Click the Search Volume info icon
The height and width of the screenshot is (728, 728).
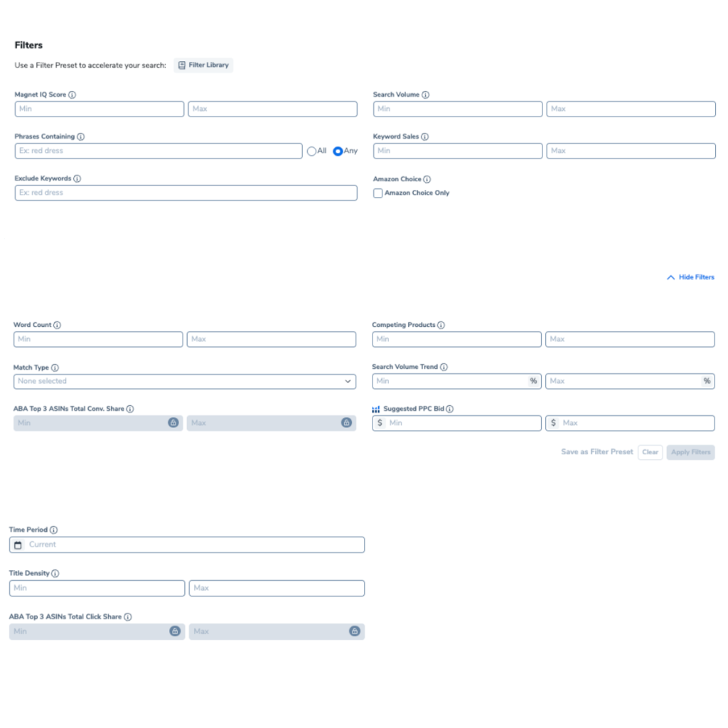click(425, 95)
